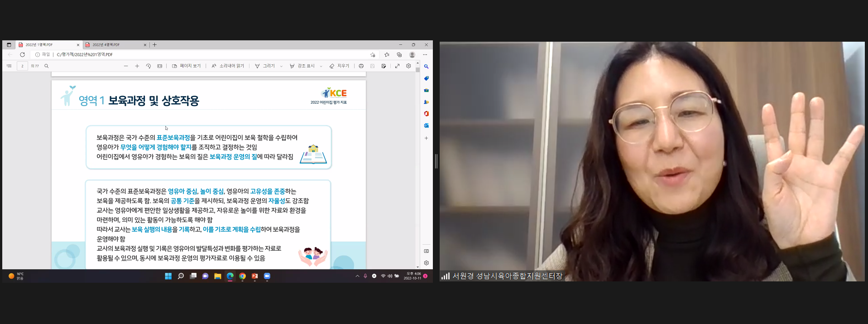The width and height of the screenshot is (868, 324).
Task: Start 소리내어 읽기 read aloud
Action: 228,66
